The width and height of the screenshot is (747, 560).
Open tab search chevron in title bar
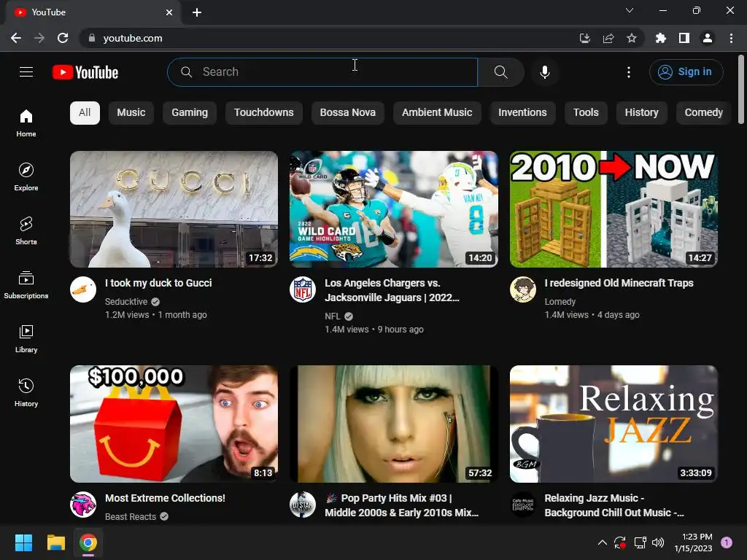[630, 10]
